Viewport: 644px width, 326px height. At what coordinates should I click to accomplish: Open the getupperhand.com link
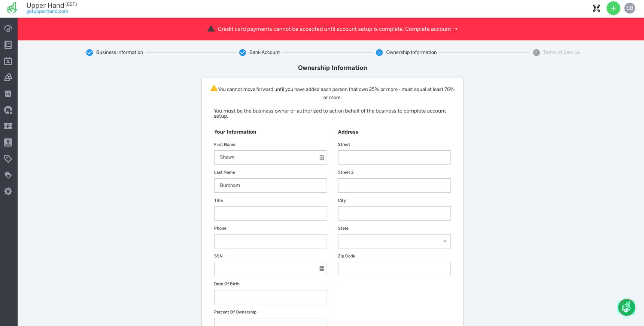tap(47, 11)
